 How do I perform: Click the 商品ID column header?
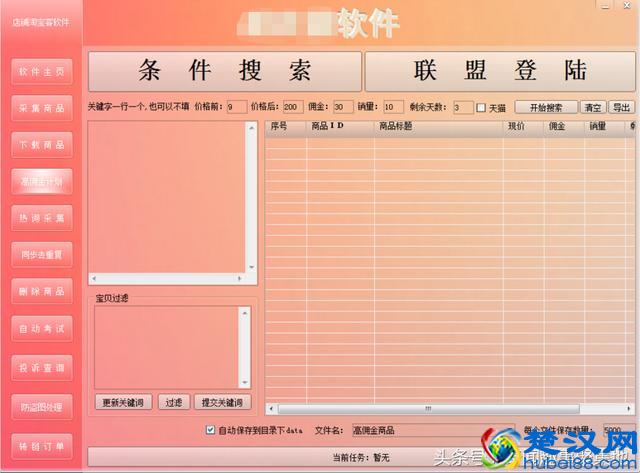click(x=340, y=126)
